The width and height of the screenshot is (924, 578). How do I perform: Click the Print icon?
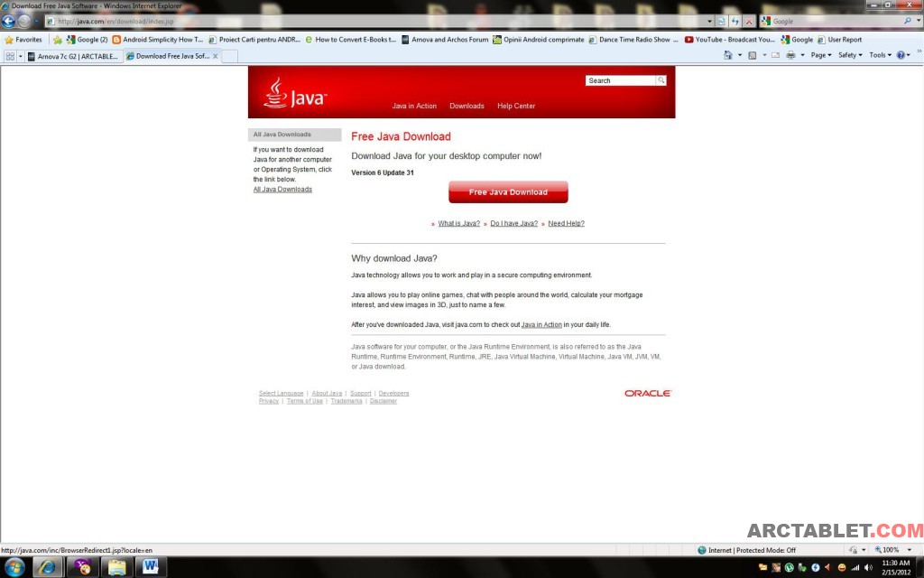(790, 55)
